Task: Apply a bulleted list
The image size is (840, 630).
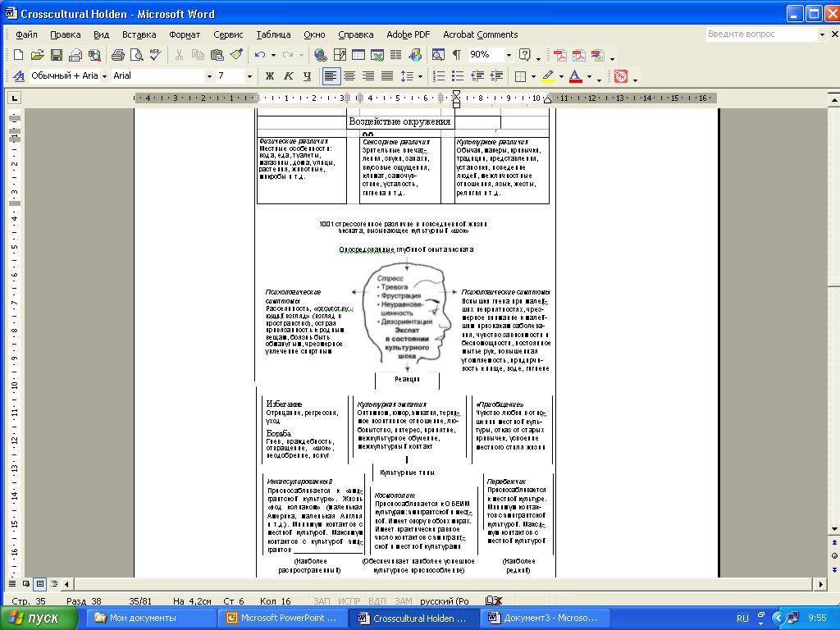Action: pyautogui.click(x=458, y=76)
